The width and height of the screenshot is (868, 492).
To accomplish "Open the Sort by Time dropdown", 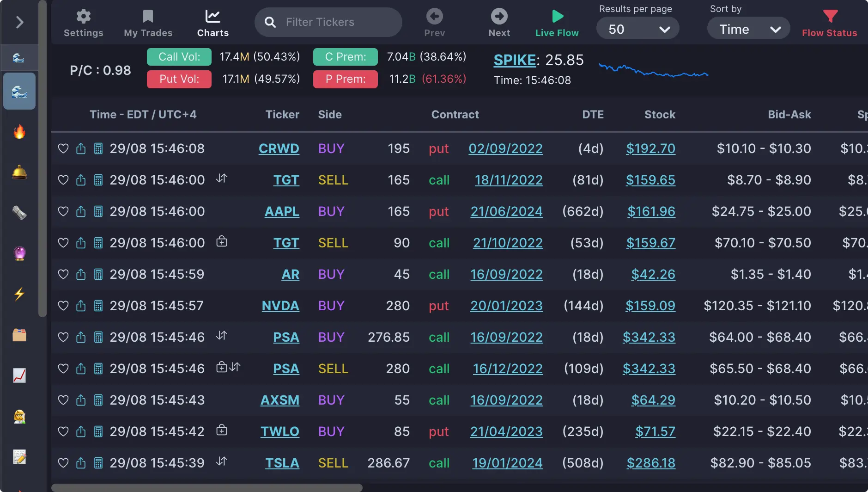I will [749, 29].
